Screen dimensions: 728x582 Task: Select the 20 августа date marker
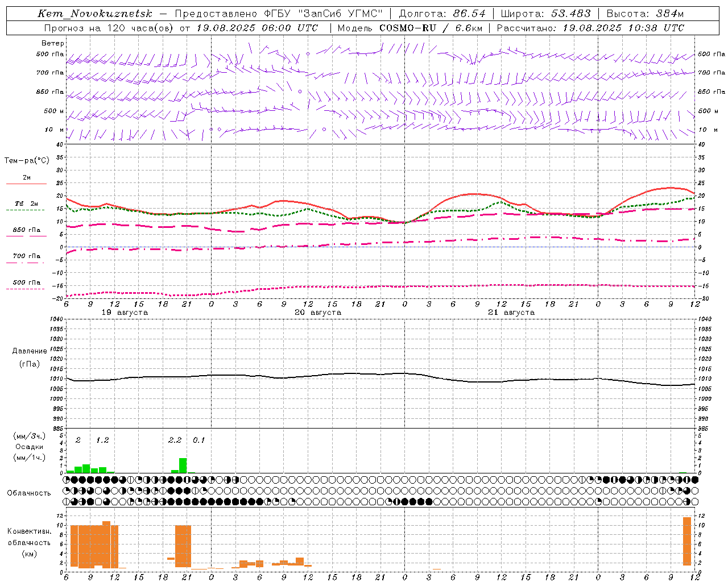pyautogui.click(x=318, y=313)
